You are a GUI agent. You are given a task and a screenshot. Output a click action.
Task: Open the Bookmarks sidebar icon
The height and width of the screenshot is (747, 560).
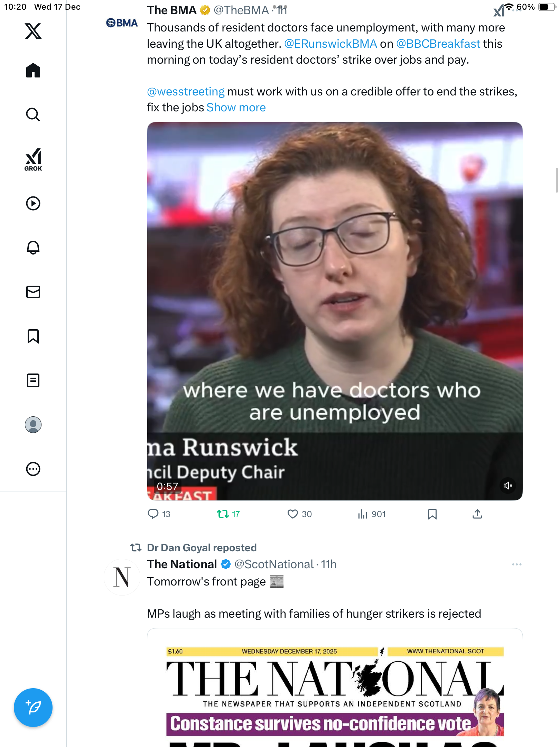coord(33,336)
